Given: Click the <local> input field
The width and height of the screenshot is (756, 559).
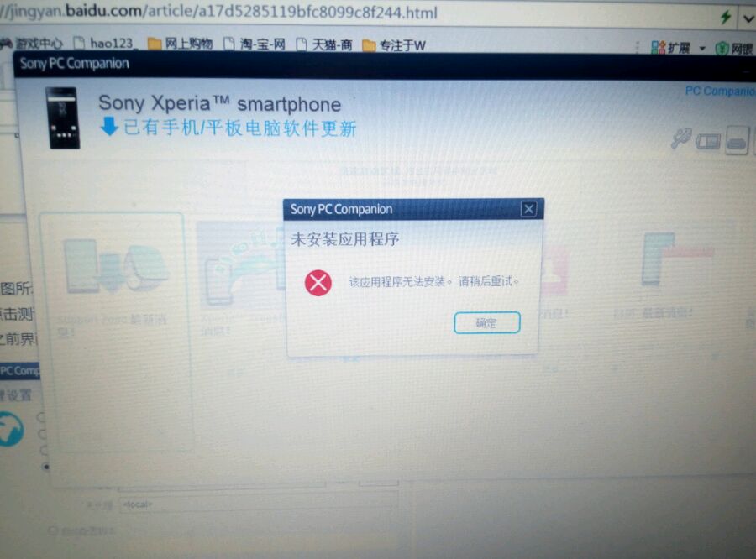Looking at the screenshot, I should pos(259,504).
